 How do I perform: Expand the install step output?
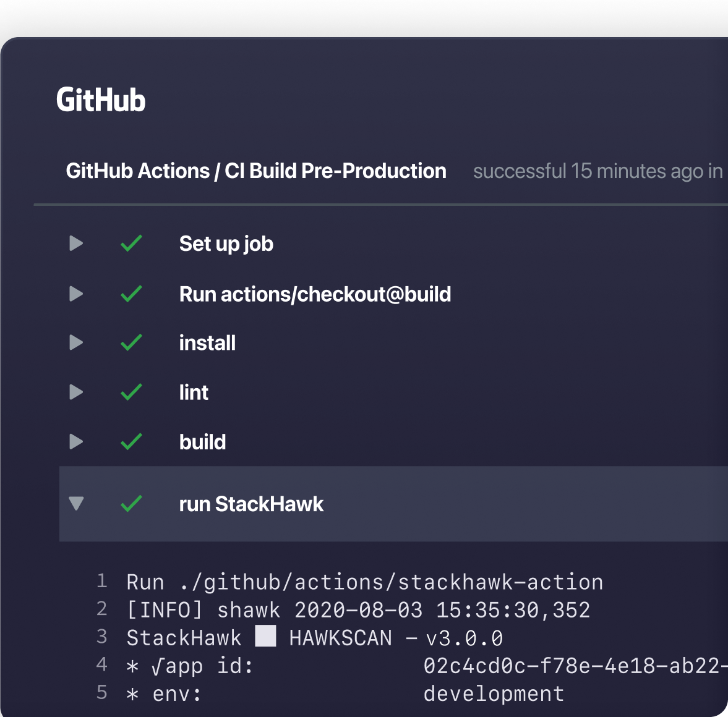point(75,342)
